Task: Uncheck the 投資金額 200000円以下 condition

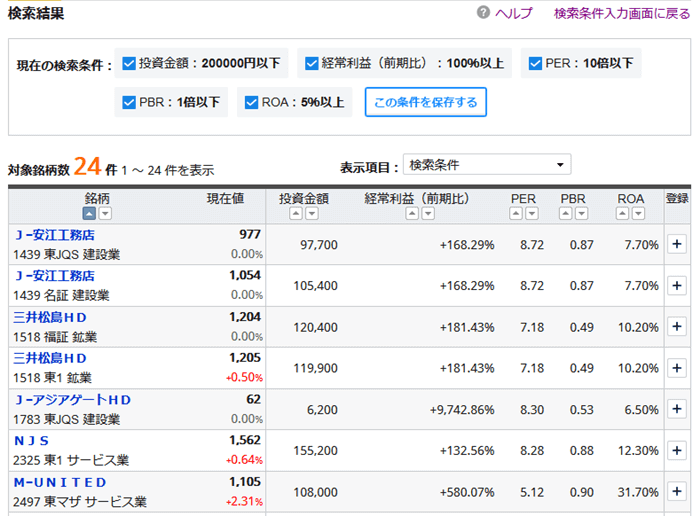Action: pyautogui.click(x=129, y=64)
